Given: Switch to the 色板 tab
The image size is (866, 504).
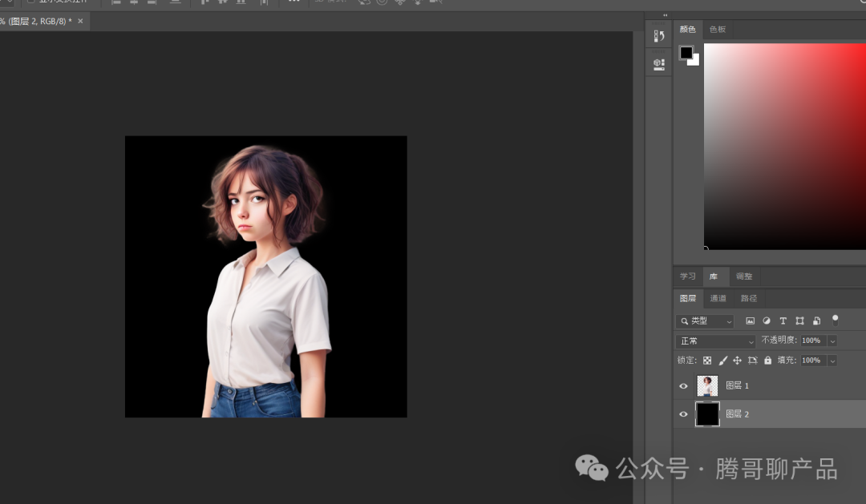Looking at the screenshot, I should pos(717,30).
